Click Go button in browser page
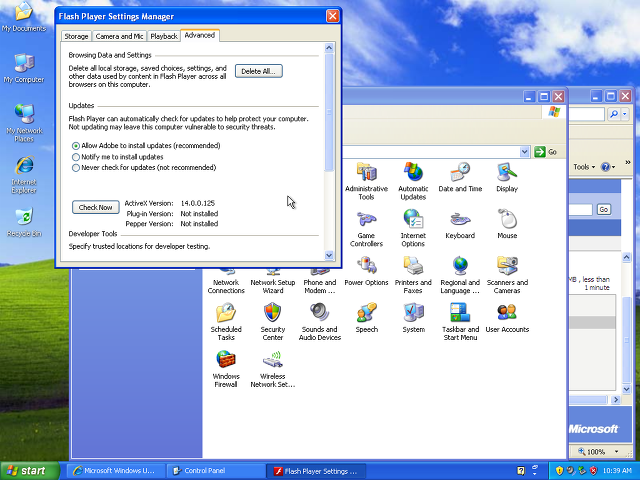640x480 pixels. tap(603, 209)
